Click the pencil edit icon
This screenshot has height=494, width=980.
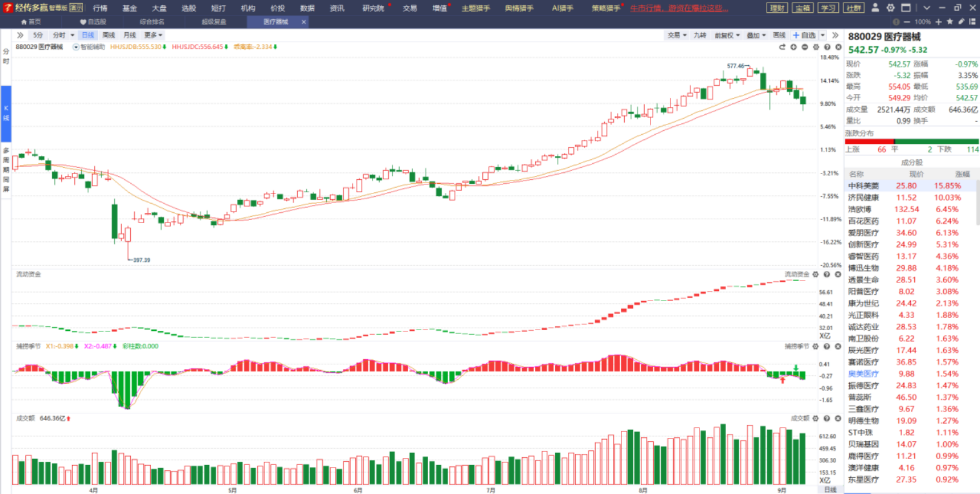pyautogui.click(x=961, y=21)
